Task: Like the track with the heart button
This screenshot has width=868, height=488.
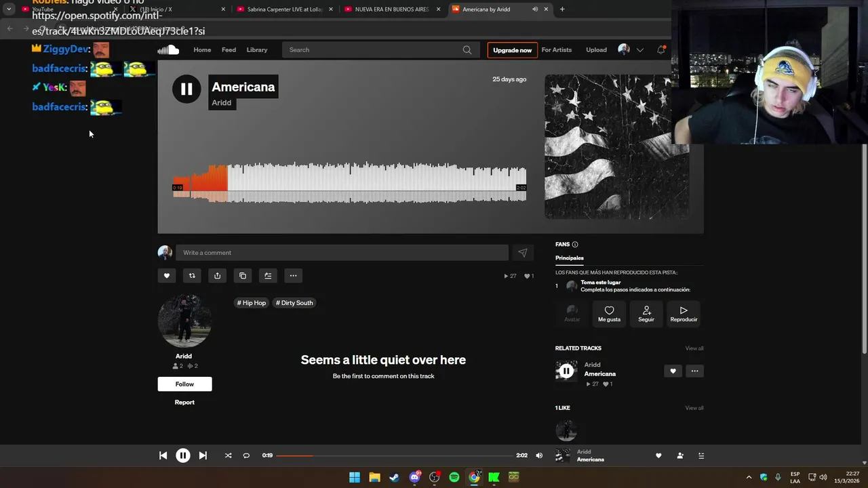Action: point(167,276)
